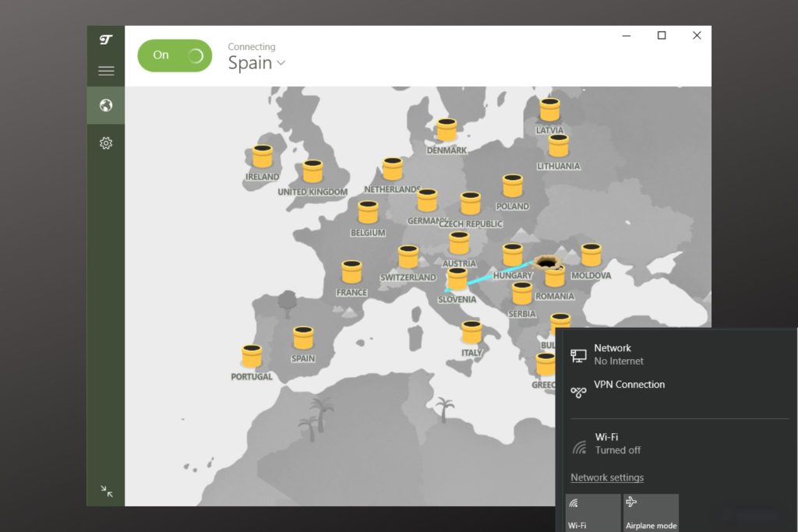
Task: Open the TunnelBear hamburger menu
Action: click(106, 70)
